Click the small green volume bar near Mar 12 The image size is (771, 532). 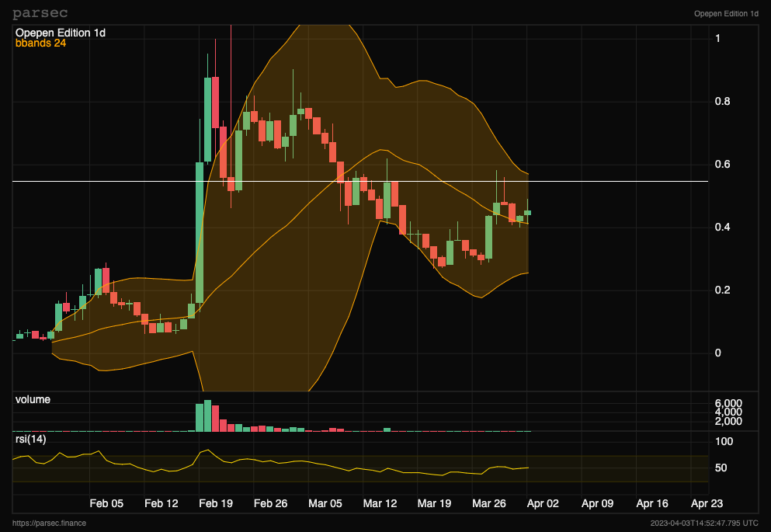(387, 429)
